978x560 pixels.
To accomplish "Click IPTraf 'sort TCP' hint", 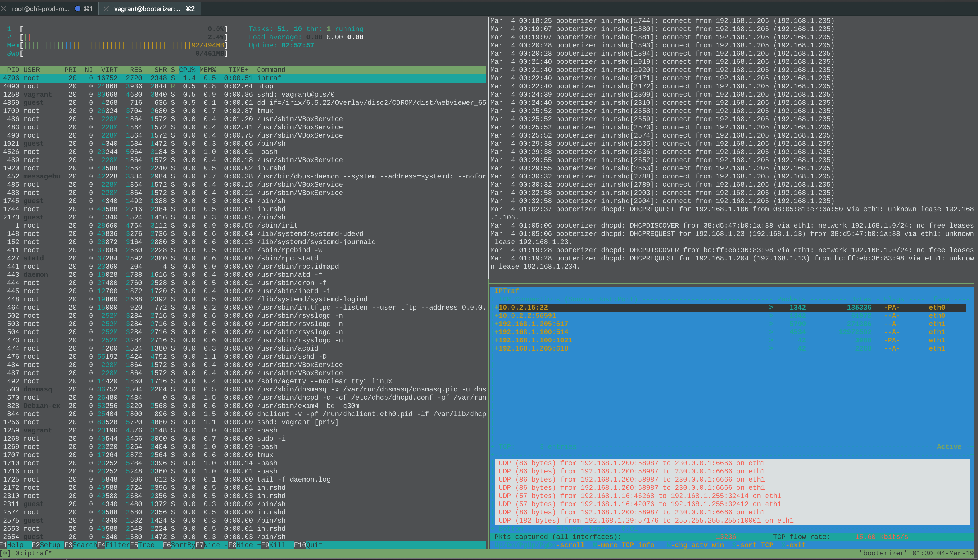I will (753, 545).
